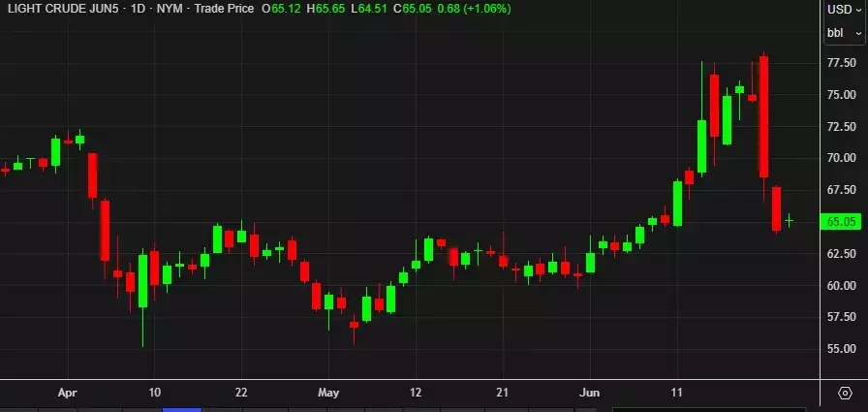Open the chart settings hexagon icon

click(845, 394)
